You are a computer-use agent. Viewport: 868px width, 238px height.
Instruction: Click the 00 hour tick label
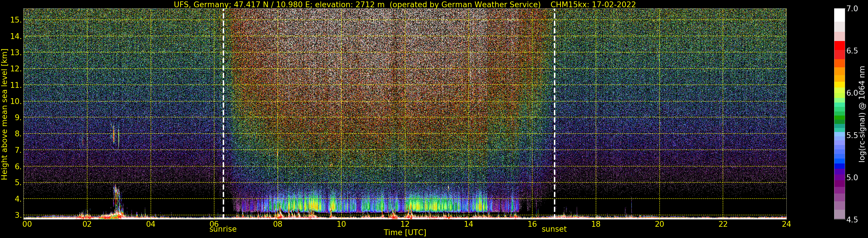pos(27,224)
